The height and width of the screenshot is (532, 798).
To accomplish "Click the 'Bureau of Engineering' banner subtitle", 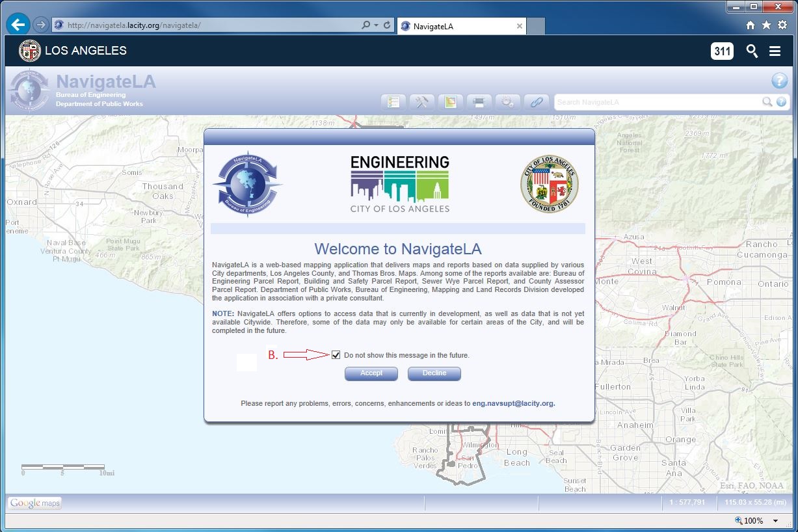I will pos(91,95).
